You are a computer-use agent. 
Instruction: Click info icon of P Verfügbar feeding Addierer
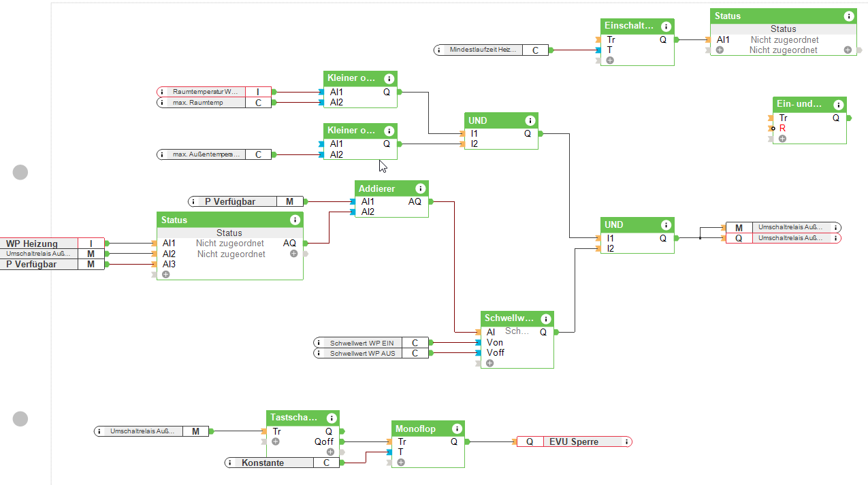(x=195, y=201)
